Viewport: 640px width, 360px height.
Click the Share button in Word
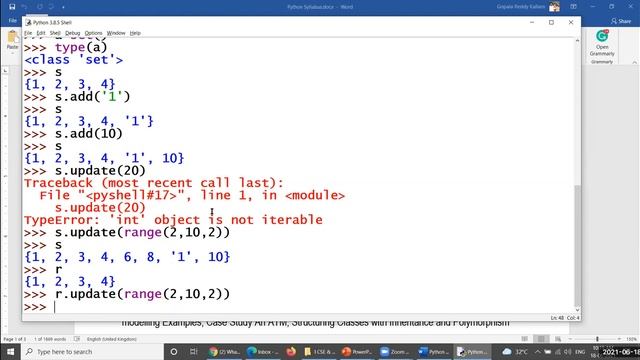621,21
